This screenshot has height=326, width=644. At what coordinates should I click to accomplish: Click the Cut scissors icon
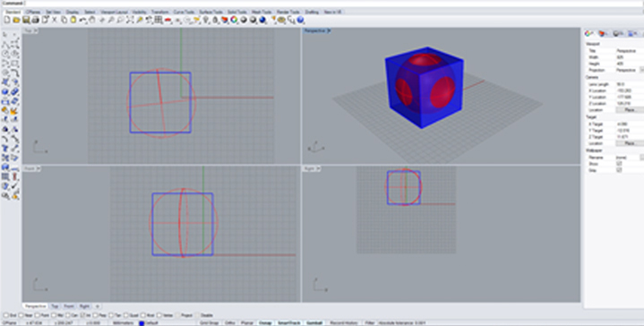55,20
